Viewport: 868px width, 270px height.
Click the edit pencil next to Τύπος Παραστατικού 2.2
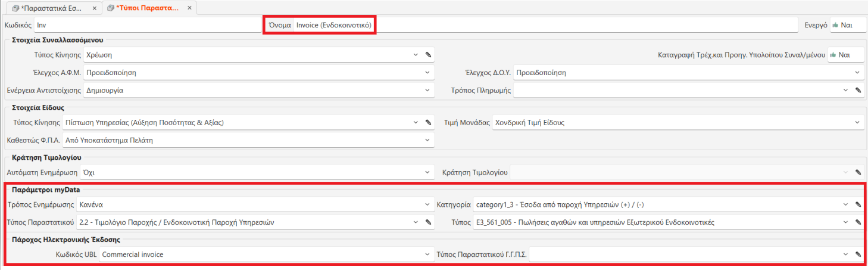pos(427,223)
